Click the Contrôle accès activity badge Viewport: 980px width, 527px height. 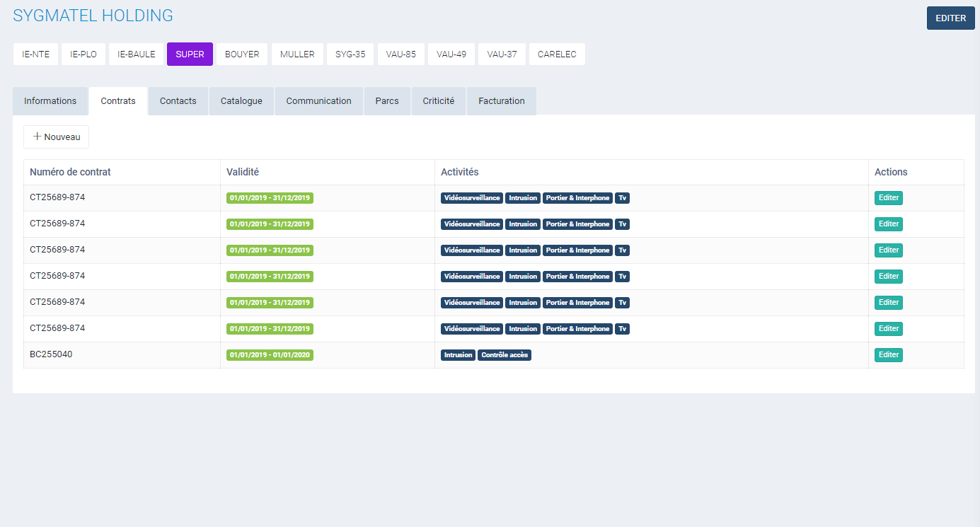pyautogui.click(x=505, y=355)
